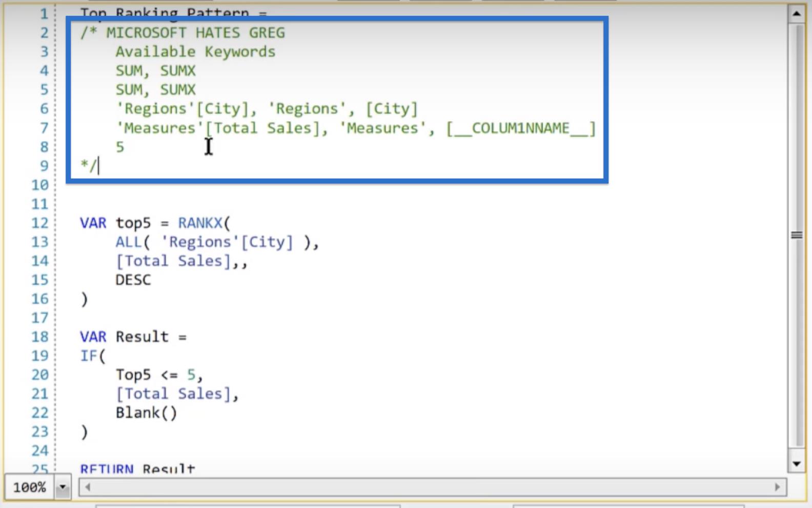Click '[Total Sales],,' on line 14
Viewport: 812px width, 508px height.
pyautogui.click(x=181, y=261)
